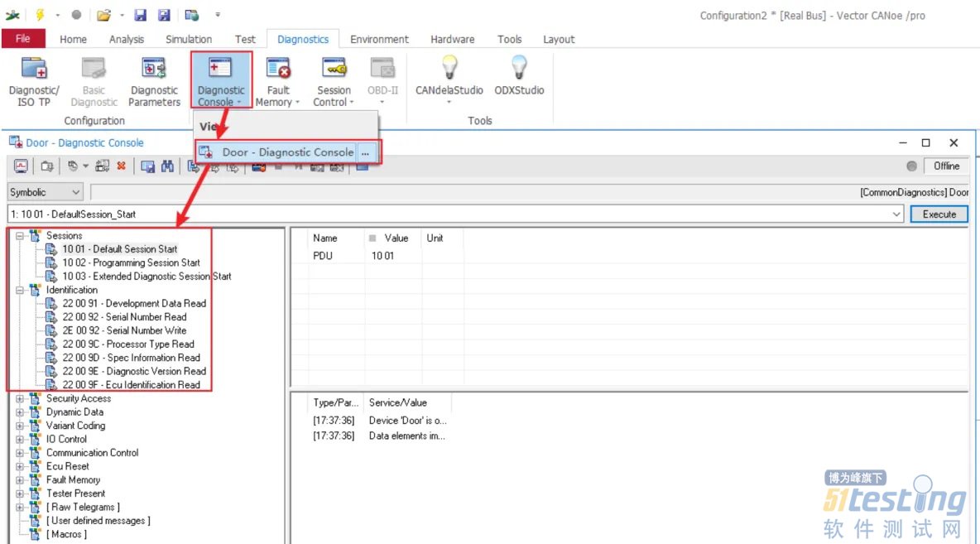Select 10 03 - Extended Diagnostic Session Start
Viewport: 980px width, 544px height.
click(147, 277)
